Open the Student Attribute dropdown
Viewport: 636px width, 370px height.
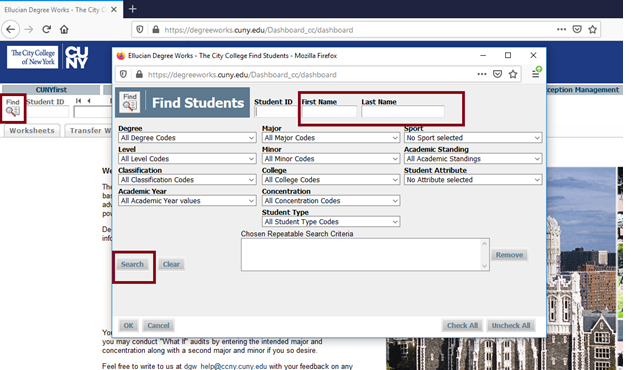(x=473, y=180)
